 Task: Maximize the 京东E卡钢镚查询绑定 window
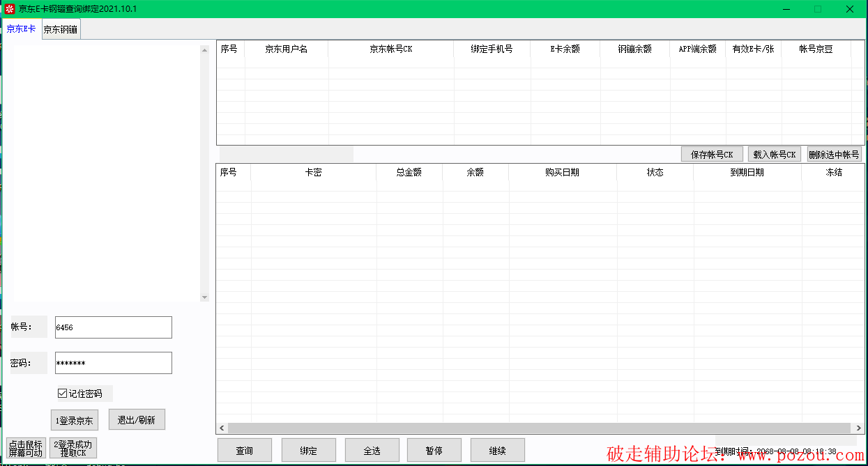pos(818,9)
